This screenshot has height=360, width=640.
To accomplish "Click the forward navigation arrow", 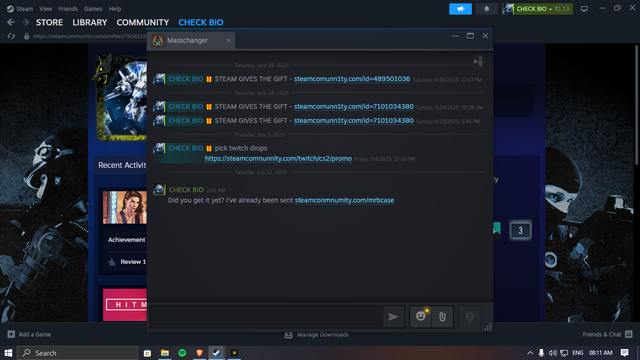I will pos(25,22).
